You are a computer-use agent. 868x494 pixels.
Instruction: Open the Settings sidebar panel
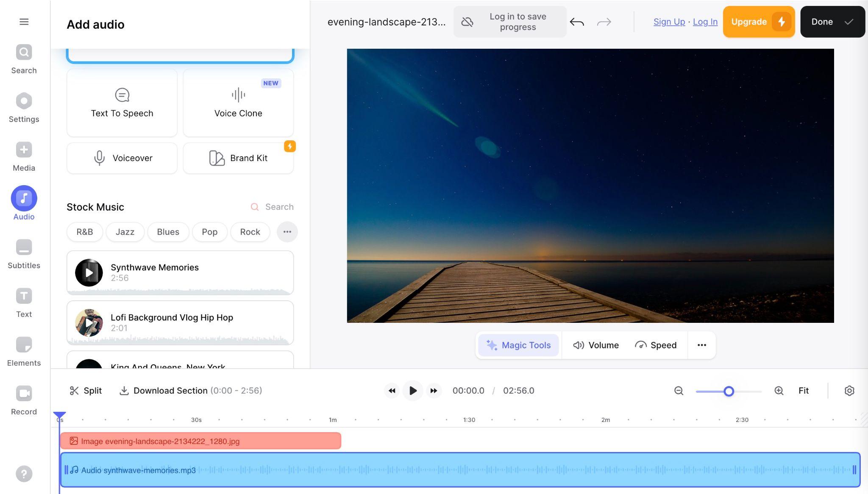coord(24,108)
